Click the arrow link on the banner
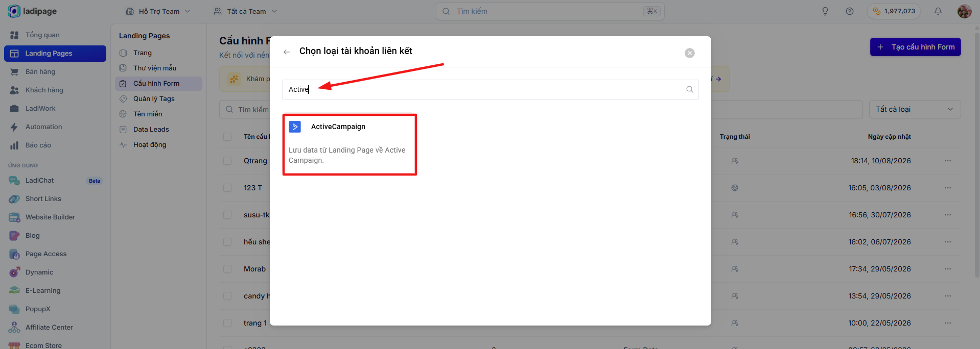This screenshot has width=980, height=349. [x=718, y=79]
